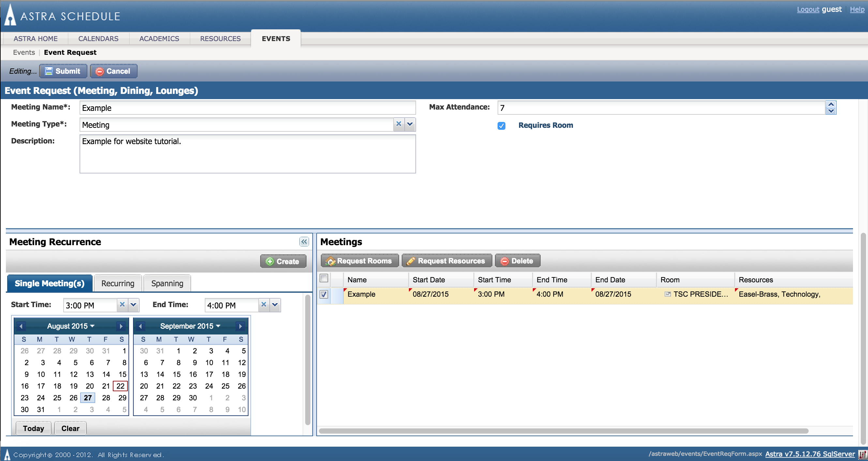Decrease Max Attendance with the down arrow
This screenshot has width=868, height=461.
point(831,111)
